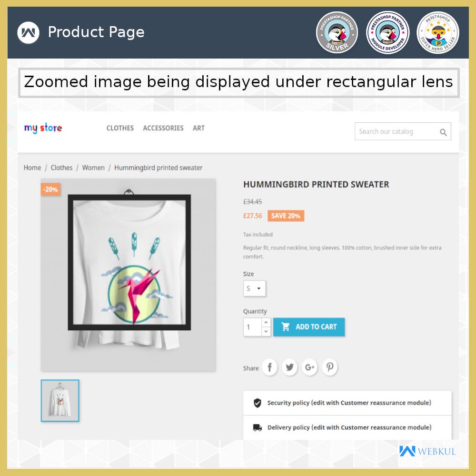Add the sweater to cart
The width and height of the screenshot is (476, 476).
coord(309,327)
